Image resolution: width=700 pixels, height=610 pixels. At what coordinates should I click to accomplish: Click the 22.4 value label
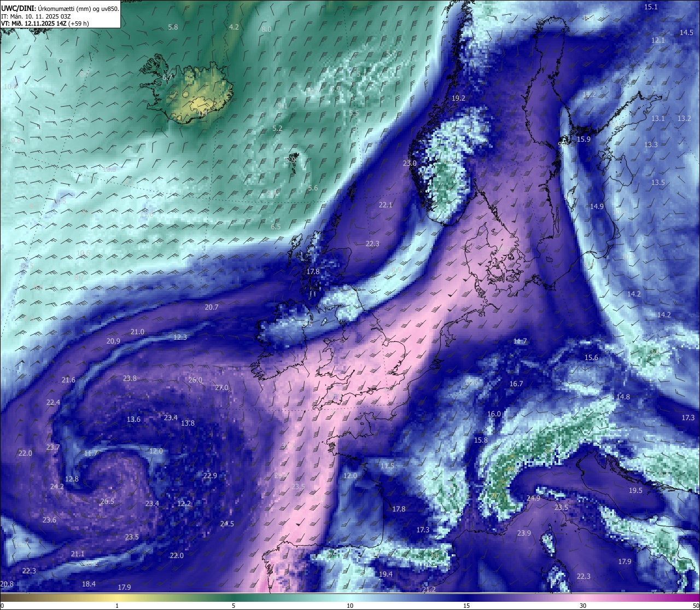pos(53,402)
